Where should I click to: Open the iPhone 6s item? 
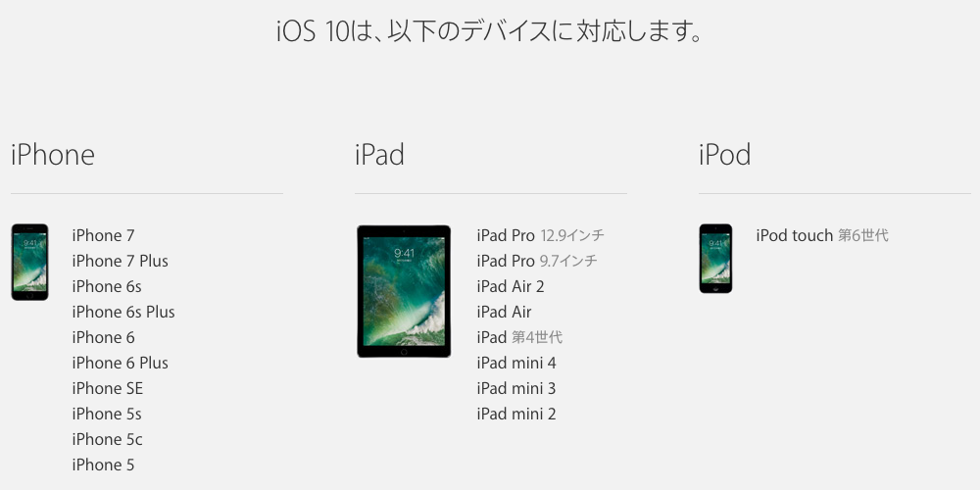click(107, 286)
